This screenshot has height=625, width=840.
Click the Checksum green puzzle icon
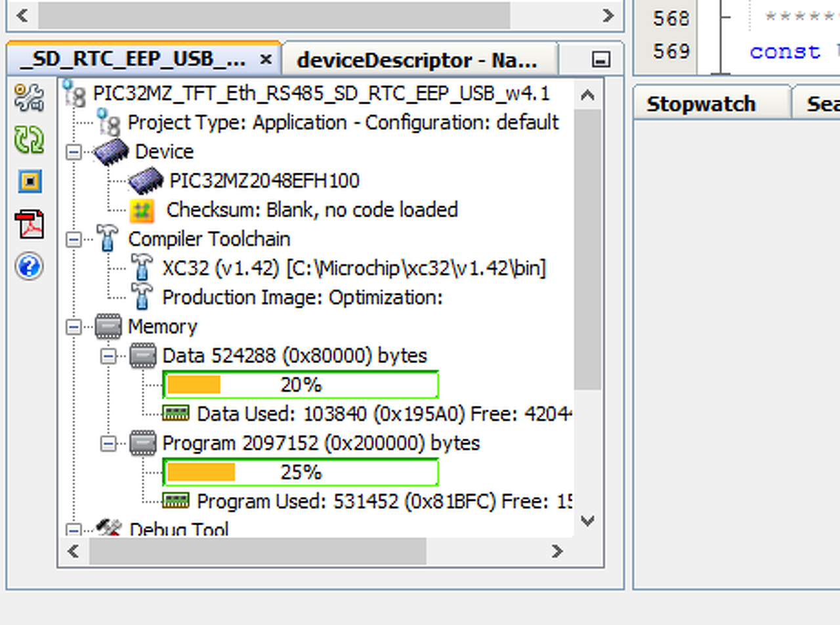(141, 210)
